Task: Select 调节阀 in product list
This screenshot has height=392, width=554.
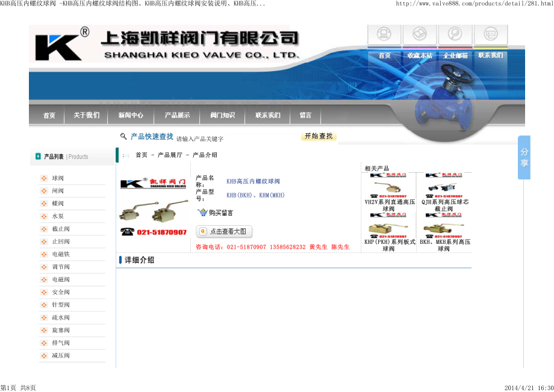Action: point(61,267)
